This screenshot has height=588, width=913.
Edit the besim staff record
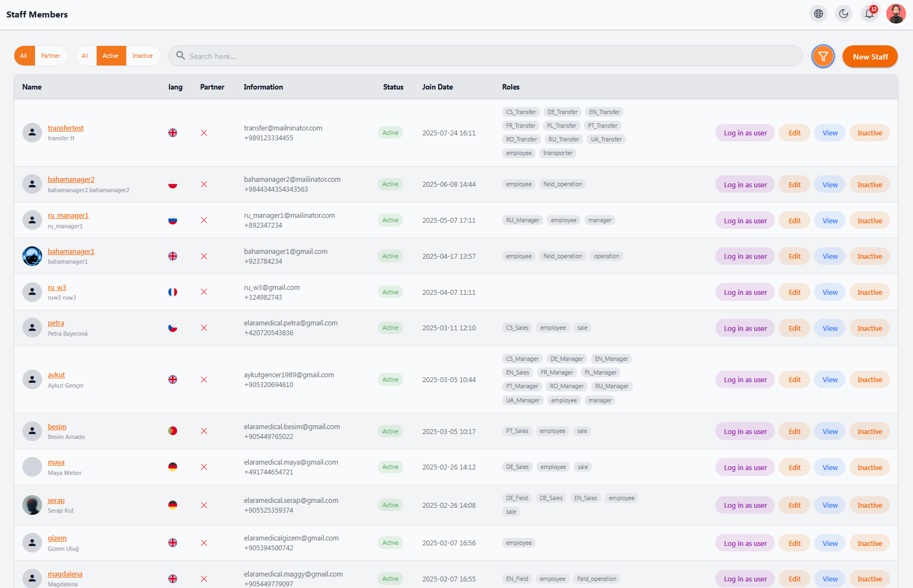(x=794, y=431)
